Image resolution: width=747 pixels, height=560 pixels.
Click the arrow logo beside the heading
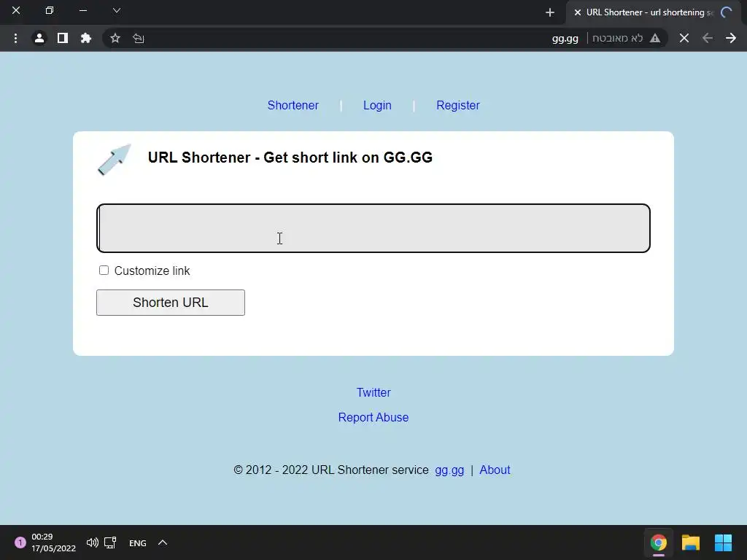click(x=115, y=160)
